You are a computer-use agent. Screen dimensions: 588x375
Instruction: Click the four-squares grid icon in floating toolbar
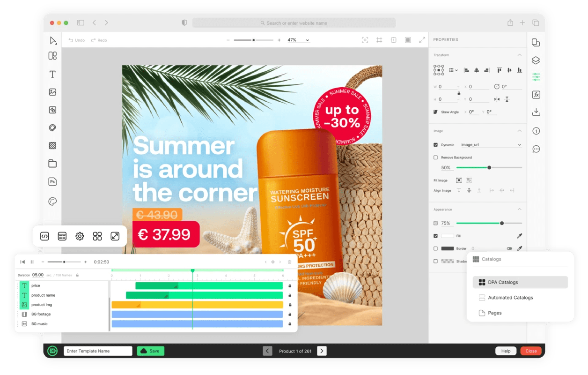[97, 236]
